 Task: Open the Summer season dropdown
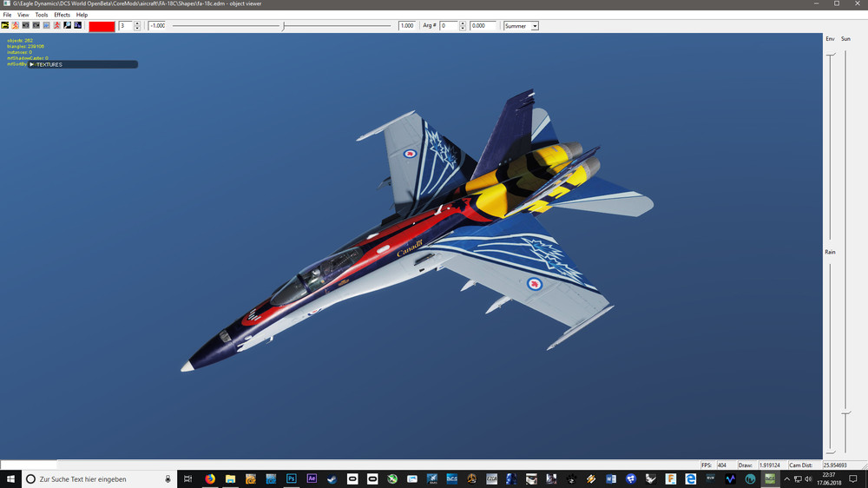521,26
